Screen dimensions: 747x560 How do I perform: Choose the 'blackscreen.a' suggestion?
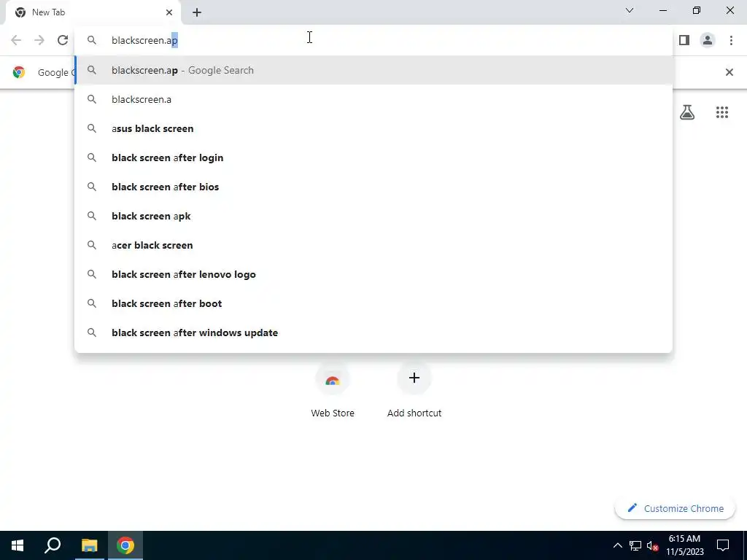click(x=373, y=99)
